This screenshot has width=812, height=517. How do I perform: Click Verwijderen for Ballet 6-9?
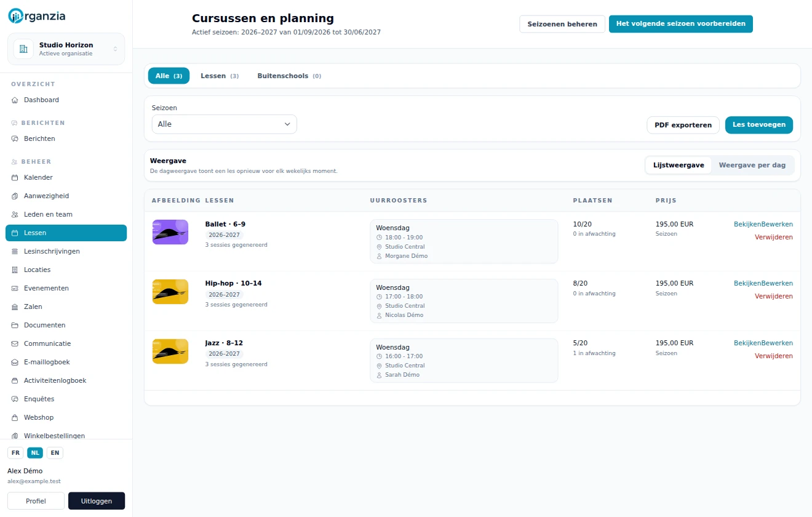774,238
